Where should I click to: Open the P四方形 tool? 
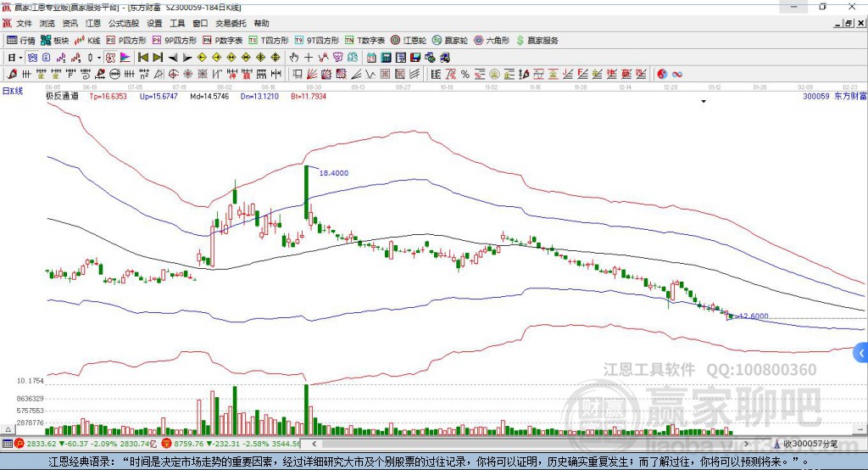[126, 41]
